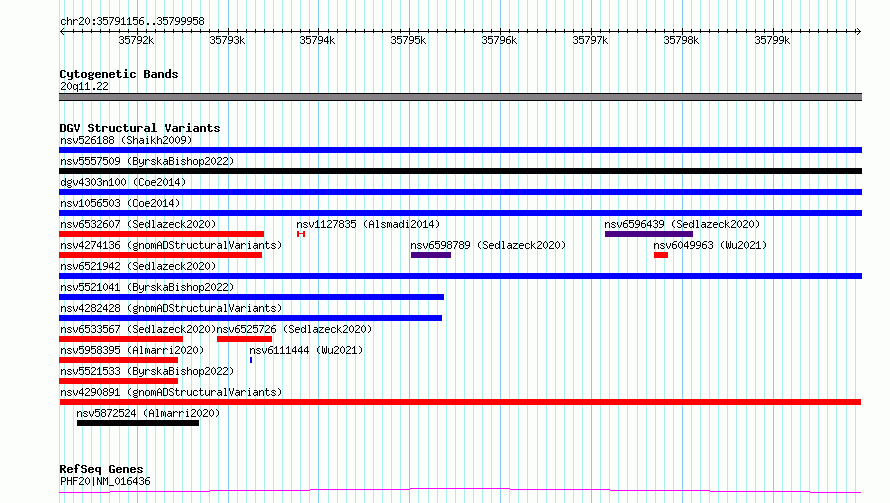This screenshot has width=890, height=503.
Task: Click the black bar under nsv5557509
Action: click(x=460, y=171)
